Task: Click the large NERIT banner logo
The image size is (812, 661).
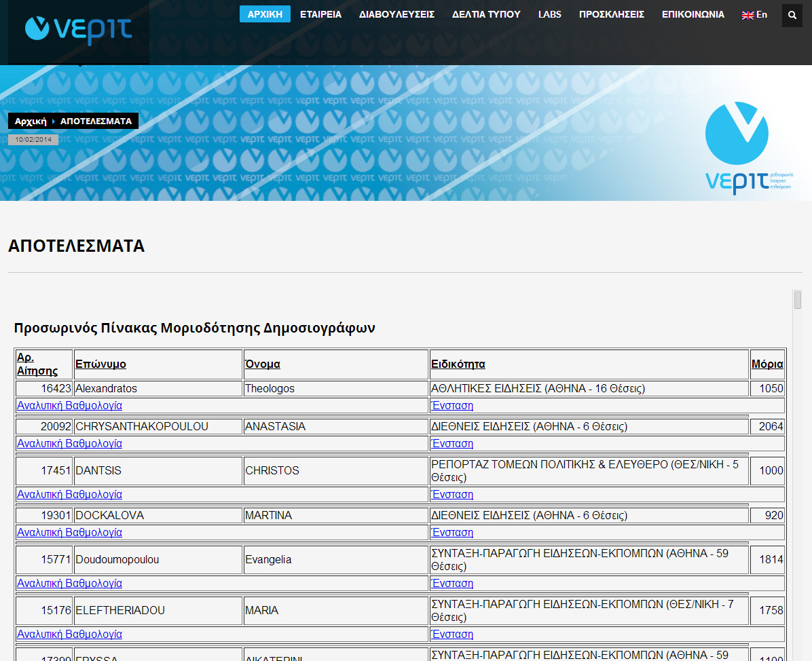Action: coord(737,149)
